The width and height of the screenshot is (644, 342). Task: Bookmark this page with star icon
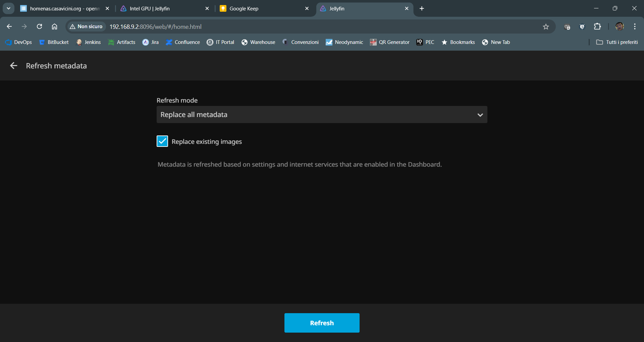[x=546, y=26]
